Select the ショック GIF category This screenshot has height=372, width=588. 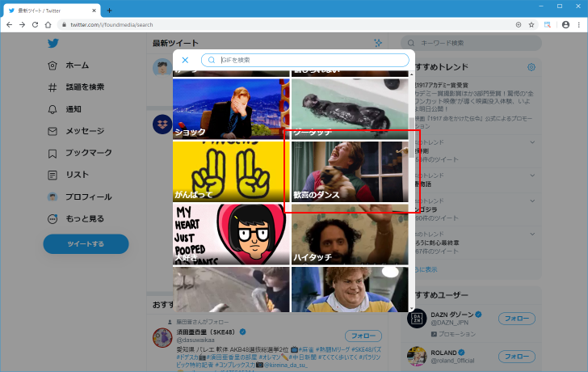[x=231, y=109]
